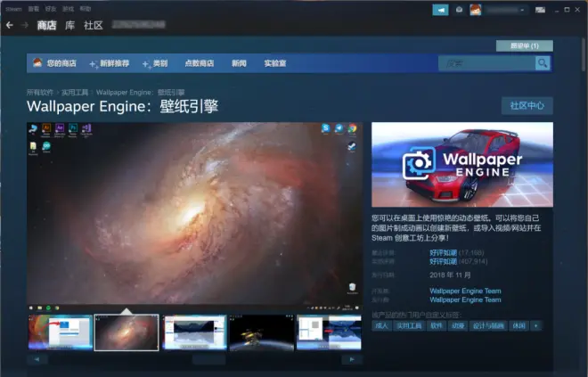Click the thumbnail strip scroll handle
588x377 pixels.
pos(208,359)
